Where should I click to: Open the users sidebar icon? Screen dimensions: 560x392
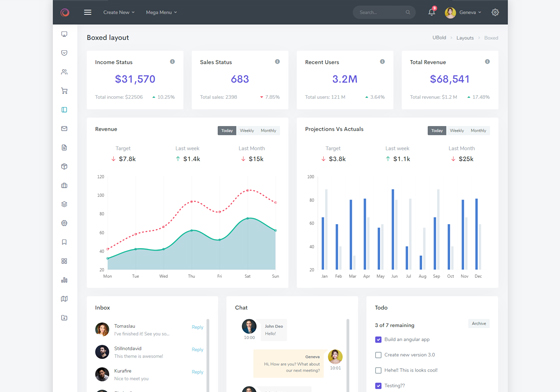click(64, 72)
